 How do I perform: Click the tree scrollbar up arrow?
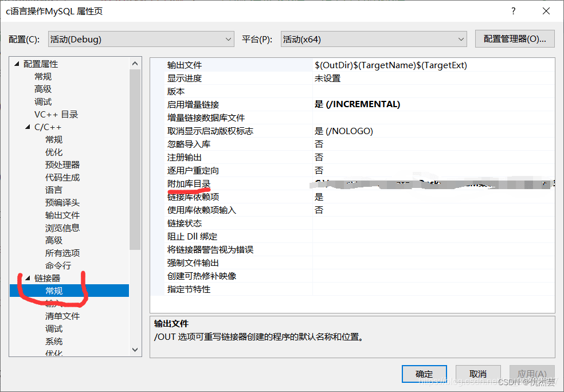coord(135,64)
